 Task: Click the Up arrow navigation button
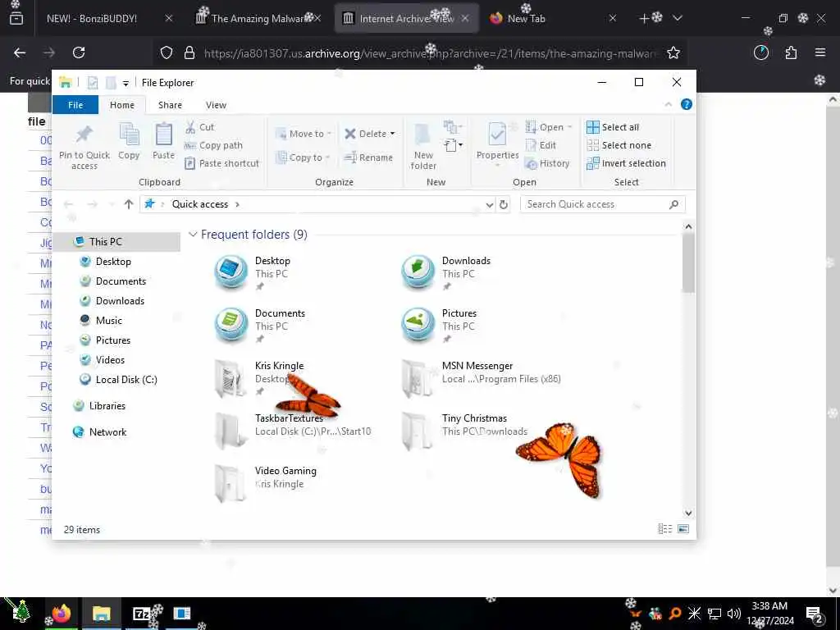pyautogui.click(x=129, y=204)
